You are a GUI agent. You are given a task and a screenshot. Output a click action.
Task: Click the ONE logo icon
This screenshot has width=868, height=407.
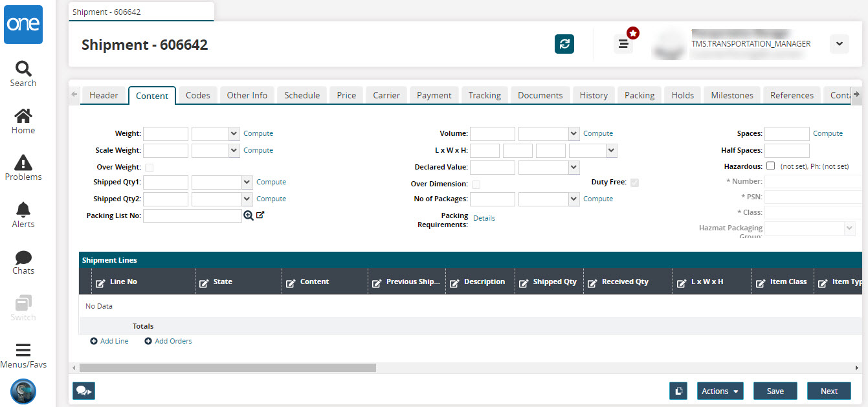(23, 25)
